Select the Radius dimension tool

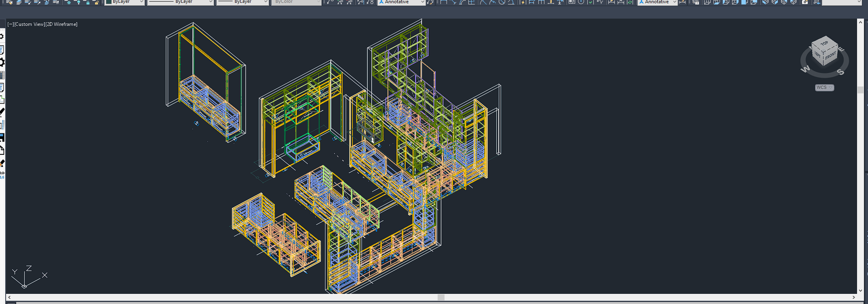click(x=483, y=2)
